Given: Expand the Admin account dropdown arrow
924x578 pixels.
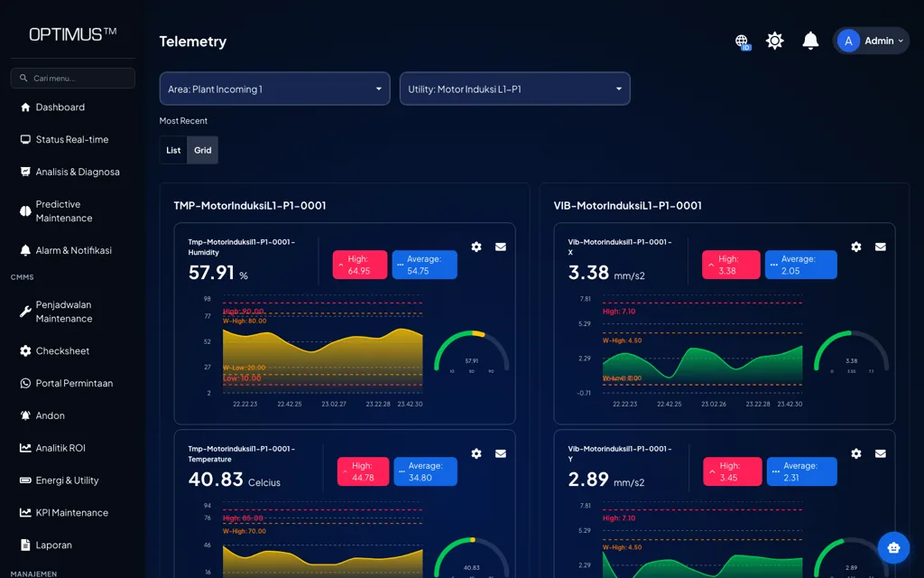Looking at the screenshot, I should 901,42.
